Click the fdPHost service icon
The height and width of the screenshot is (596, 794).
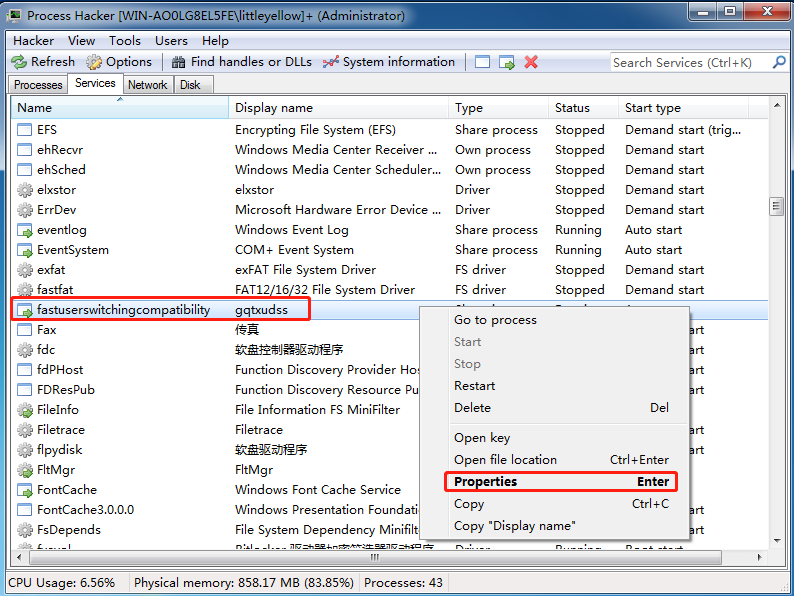(x=25, y=370)
